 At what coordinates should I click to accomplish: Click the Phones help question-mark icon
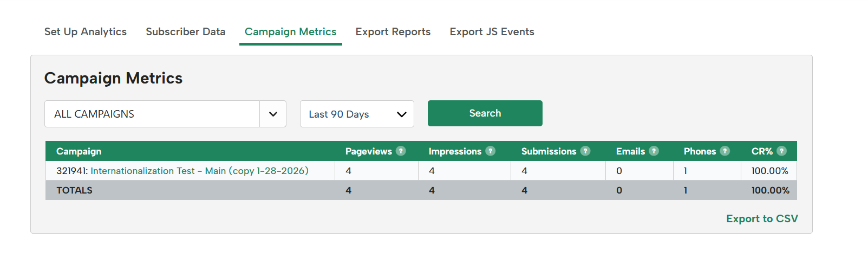point(725,151)
